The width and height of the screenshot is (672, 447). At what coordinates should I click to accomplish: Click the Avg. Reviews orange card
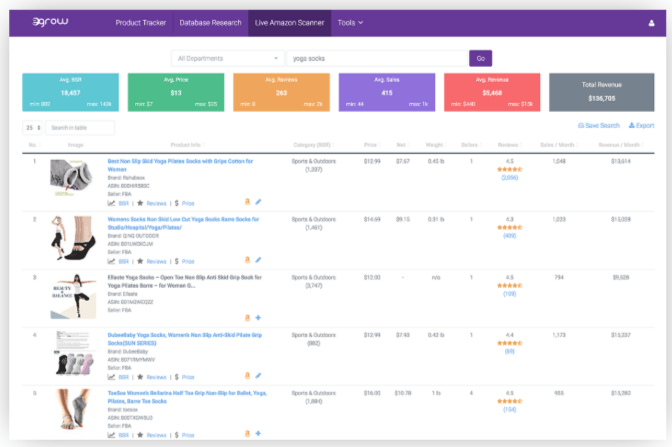click(281, 92)
